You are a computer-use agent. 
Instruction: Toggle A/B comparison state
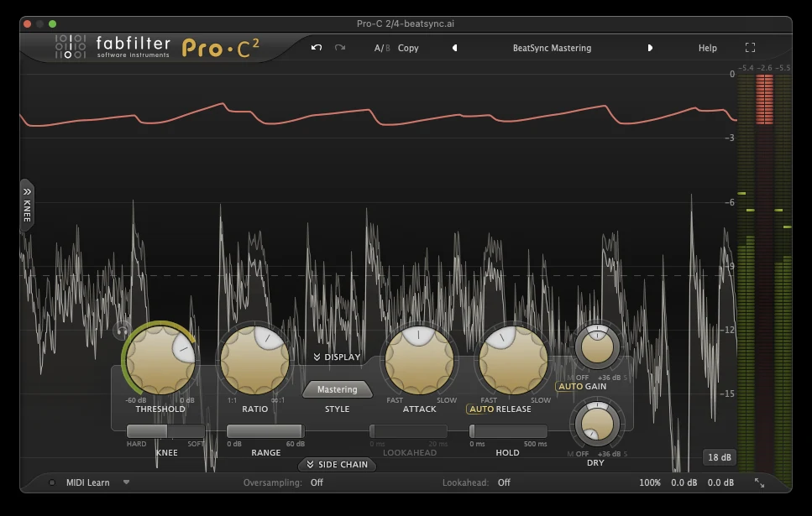[x=382, y=48]
